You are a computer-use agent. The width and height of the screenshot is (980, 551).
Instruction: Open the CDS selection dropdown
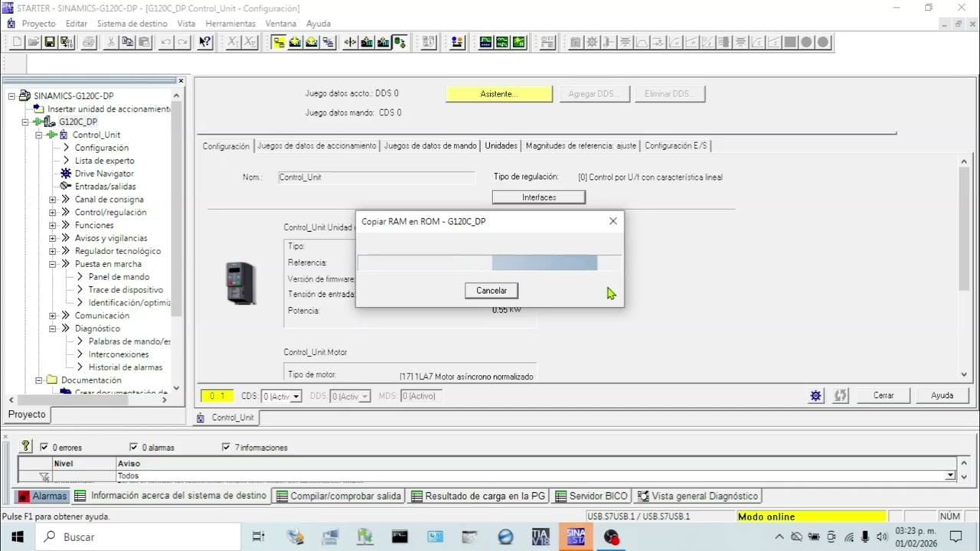tap(296, 396)
